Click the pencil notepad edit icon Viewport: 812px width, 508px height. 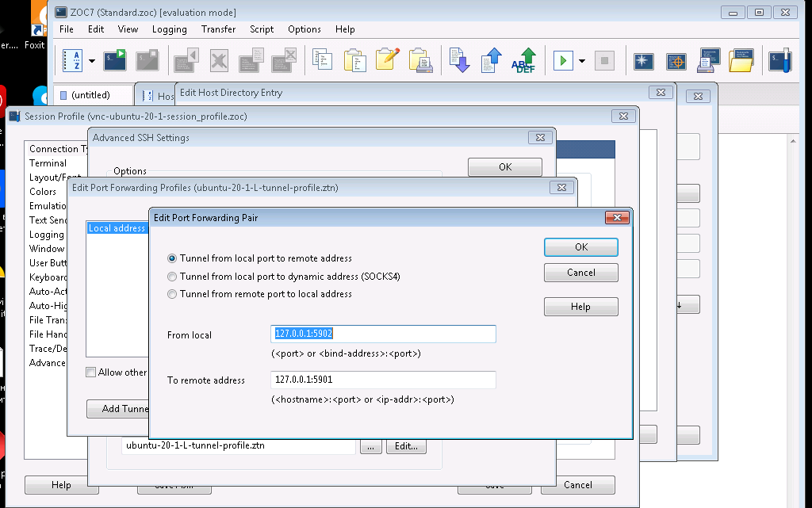(387, 60)
